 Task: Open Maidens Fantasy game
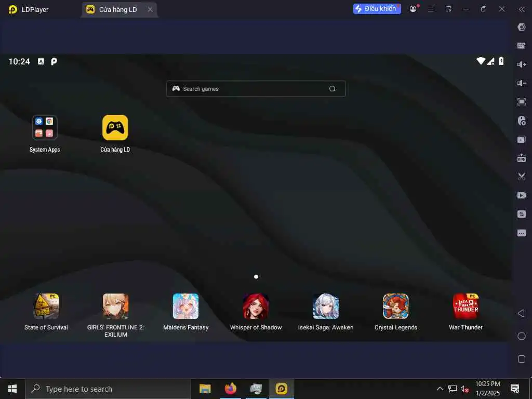coord(185,307)
